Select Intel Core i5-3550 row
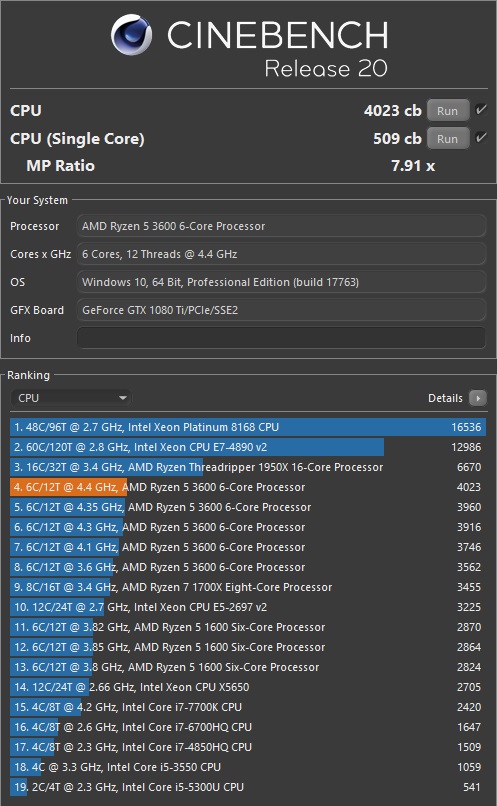 (x=248, y=767)
